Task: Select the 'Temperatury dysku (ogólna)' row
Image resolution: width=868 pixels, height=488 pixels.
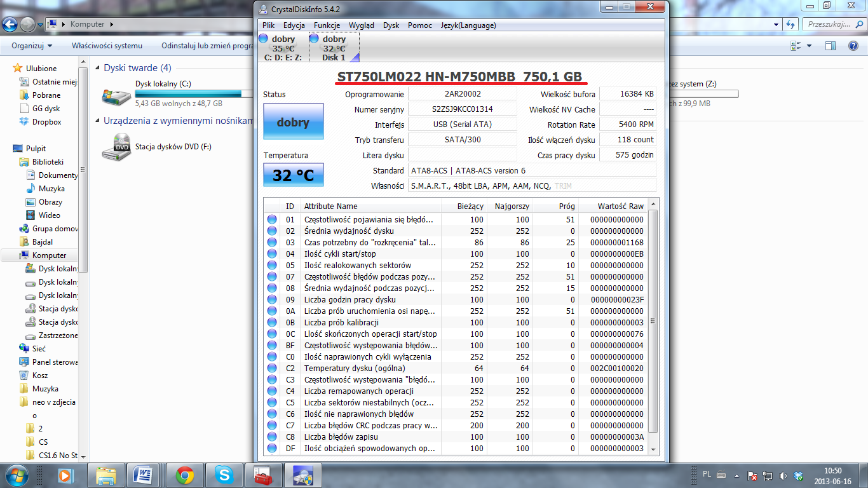Action: pos(456,368)
